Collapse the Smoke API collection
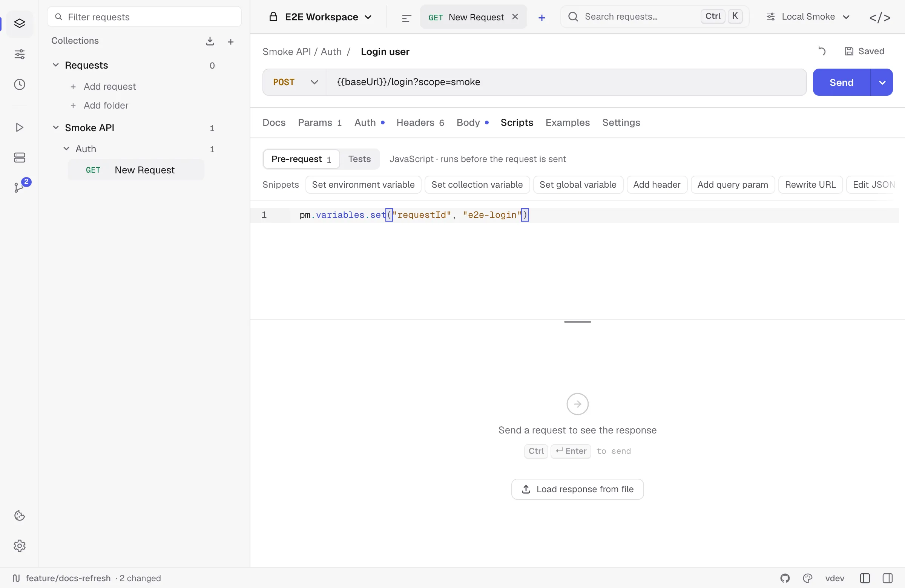 pyautogui.click(x=55, y=127)
